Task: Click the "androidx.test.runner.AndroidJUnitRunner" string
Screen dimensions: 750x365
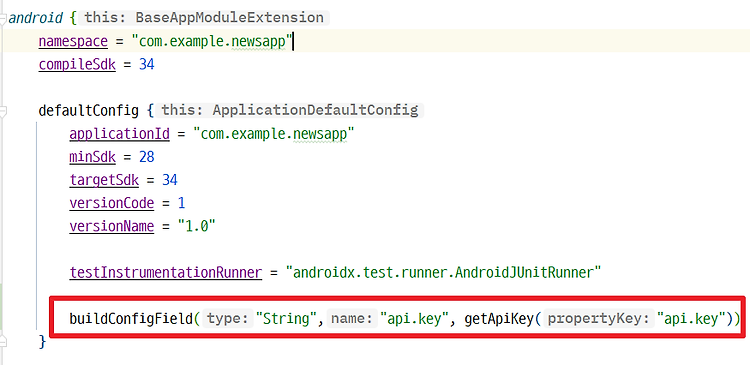Action: pos(443,272)
